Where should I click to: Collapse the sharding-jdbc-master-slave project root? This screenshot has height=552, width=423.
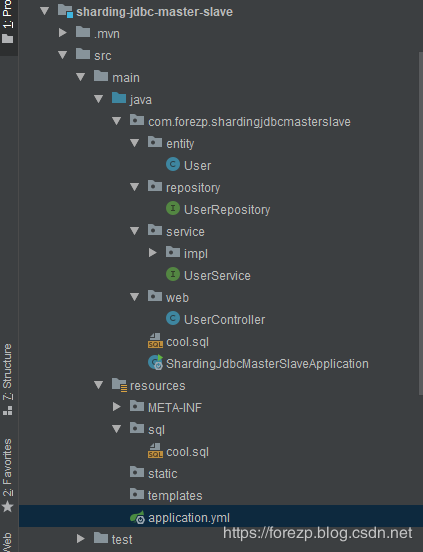tap(44, 11)
